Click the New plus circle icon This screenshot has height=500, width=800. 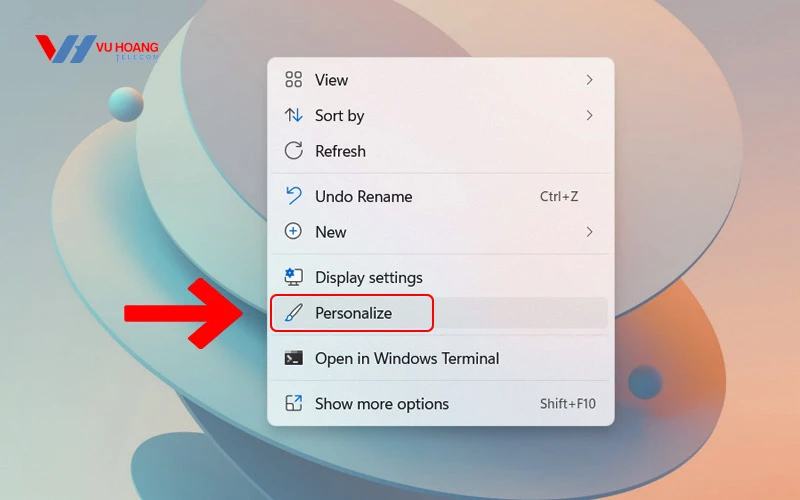293,232
